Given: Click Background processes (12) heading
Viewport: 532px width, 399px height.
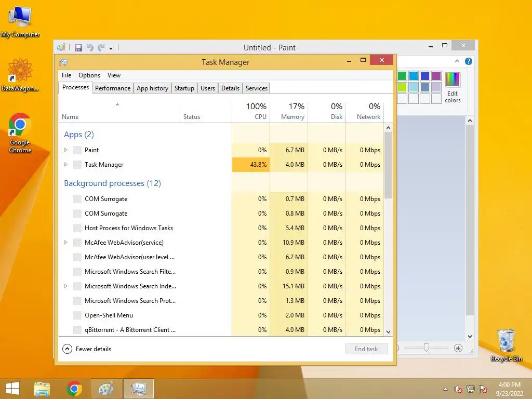Looking at the screenshot, I should (x=112, y=183).
